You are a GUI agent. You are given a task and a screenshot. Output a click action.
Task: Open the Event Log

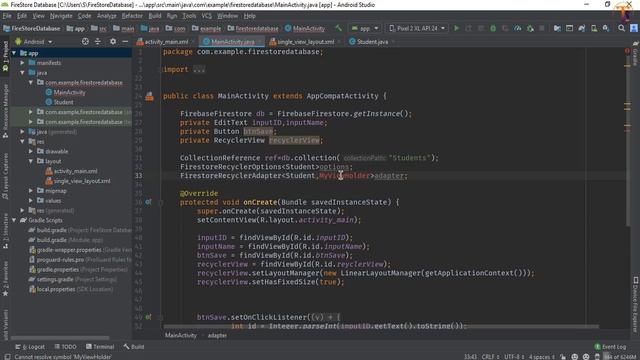611,347
